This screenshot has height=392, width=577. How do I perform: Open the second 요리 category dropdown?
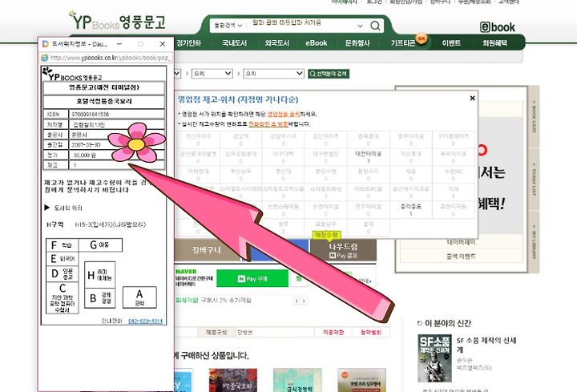(x=274, y=74)
